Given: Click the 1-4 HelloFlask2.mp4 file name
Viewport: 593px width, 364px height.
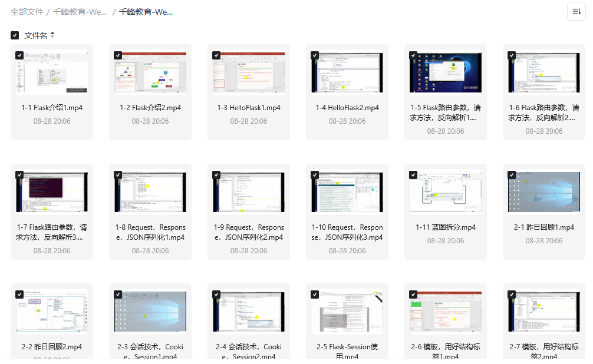Looking at the screenshot, I should click(347, 108).
